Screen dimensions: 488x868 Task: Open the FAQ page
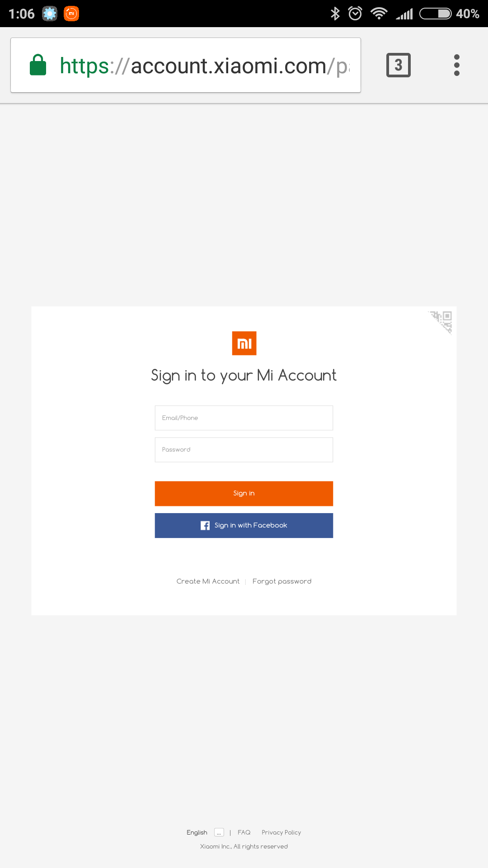(x=244, y=832)
